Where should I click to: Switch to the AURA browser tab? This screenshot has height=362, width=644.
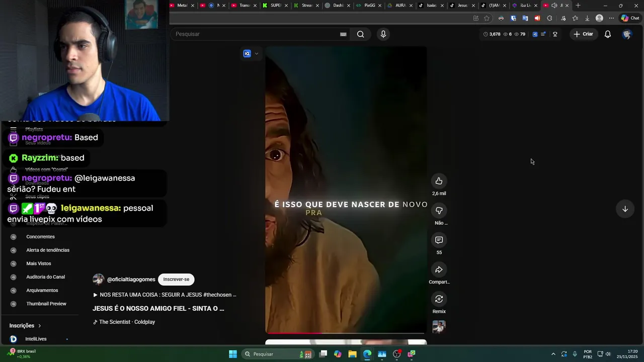click(x=400, y=6)
